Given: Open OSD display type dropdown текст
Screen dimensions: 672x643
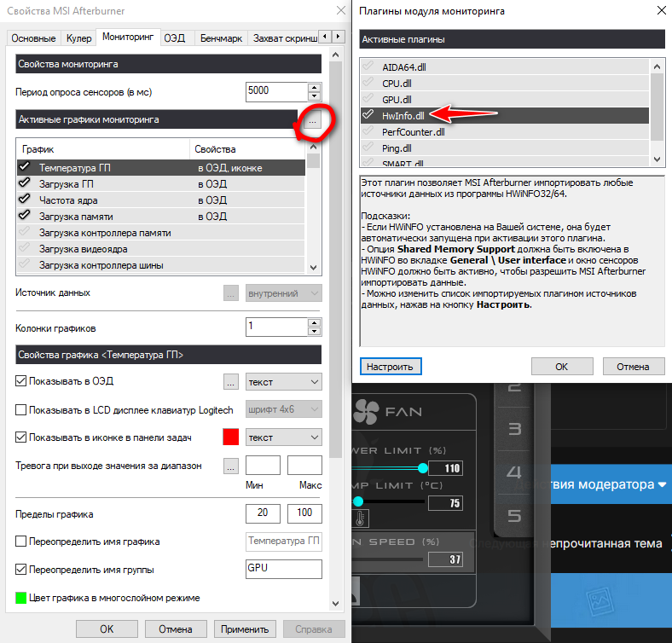Looking at the screenshot, I should coord(284,382).
